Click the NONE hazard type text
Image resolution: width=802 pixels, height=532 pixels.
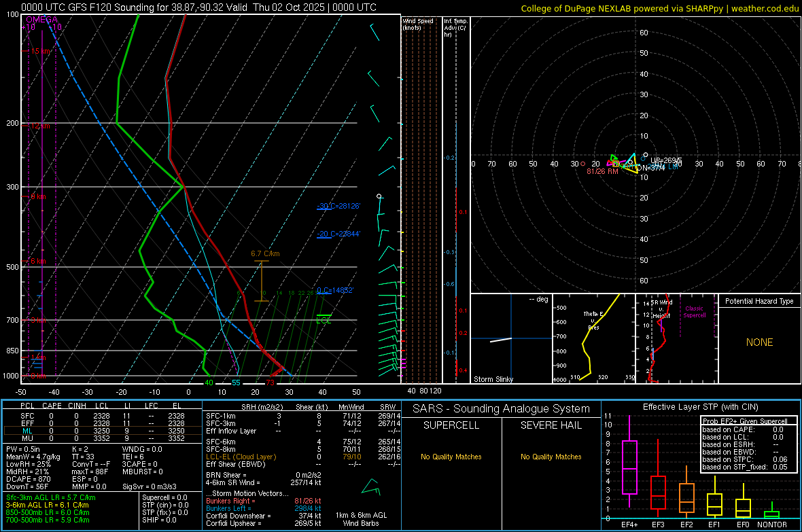point(760,342)
